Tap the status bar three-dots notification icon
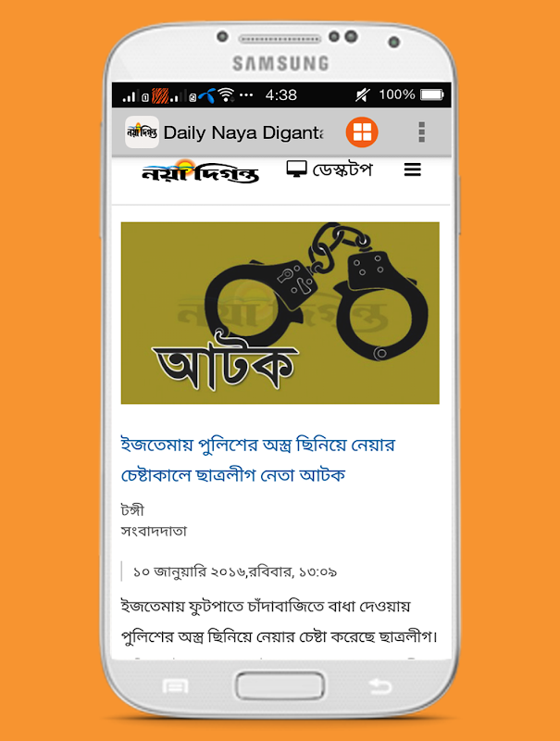 point(246,95)
